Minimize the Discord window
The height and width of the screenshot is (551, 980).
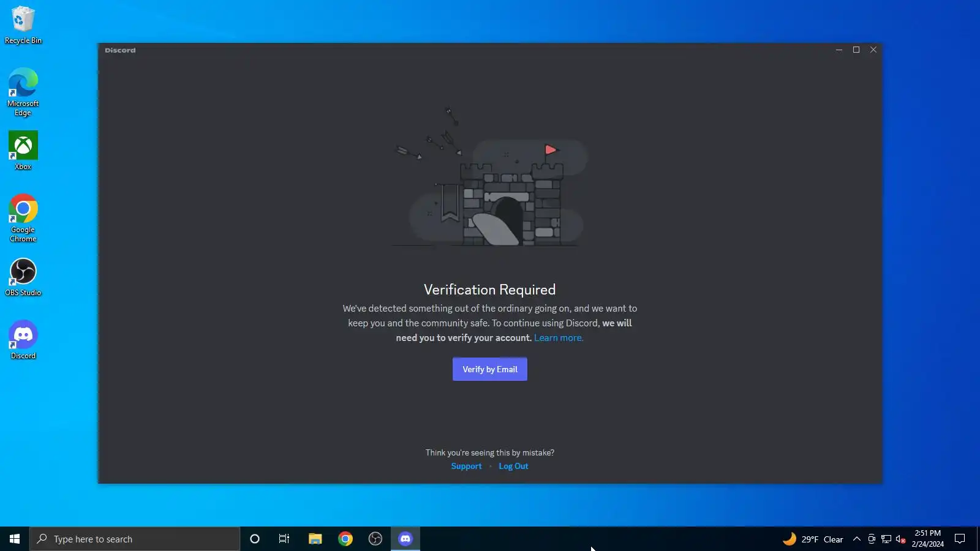839,50
